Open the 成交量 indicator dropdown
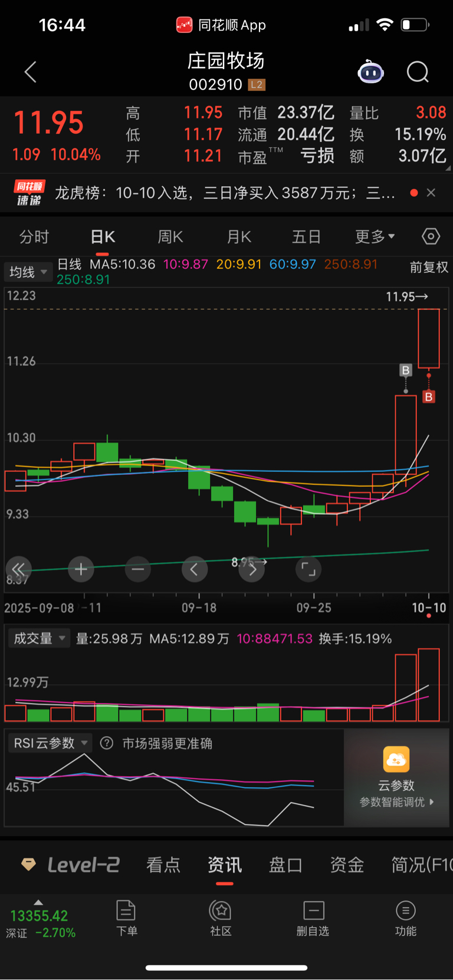453x980 pixels. (x=39, y=638)
